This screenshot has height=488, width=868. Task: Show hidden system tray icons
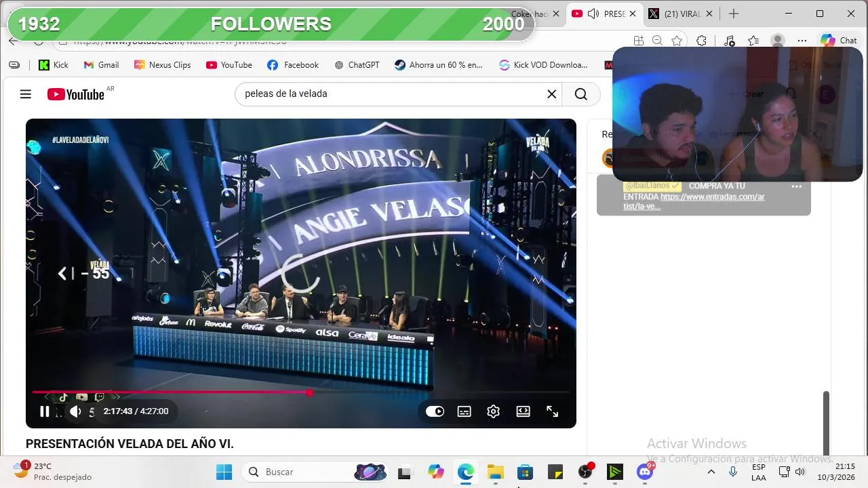711,472
